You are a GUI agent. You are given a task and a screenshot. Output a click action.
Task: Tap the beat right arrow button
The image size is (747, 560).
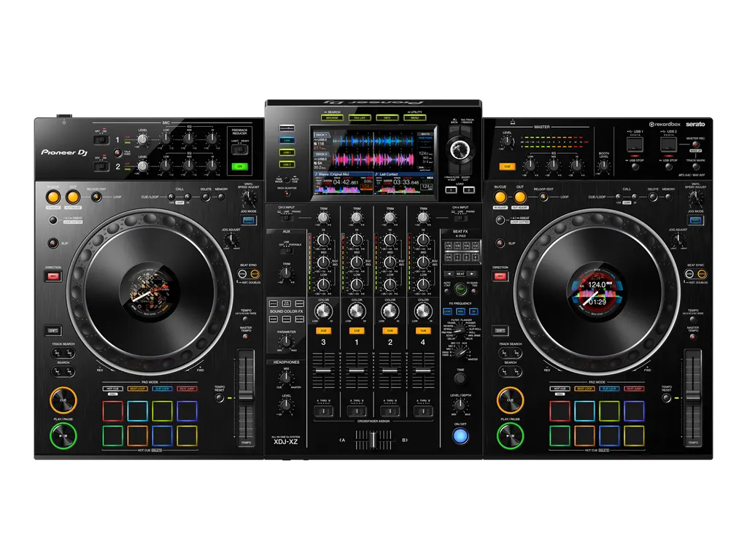tap(472, 274)
